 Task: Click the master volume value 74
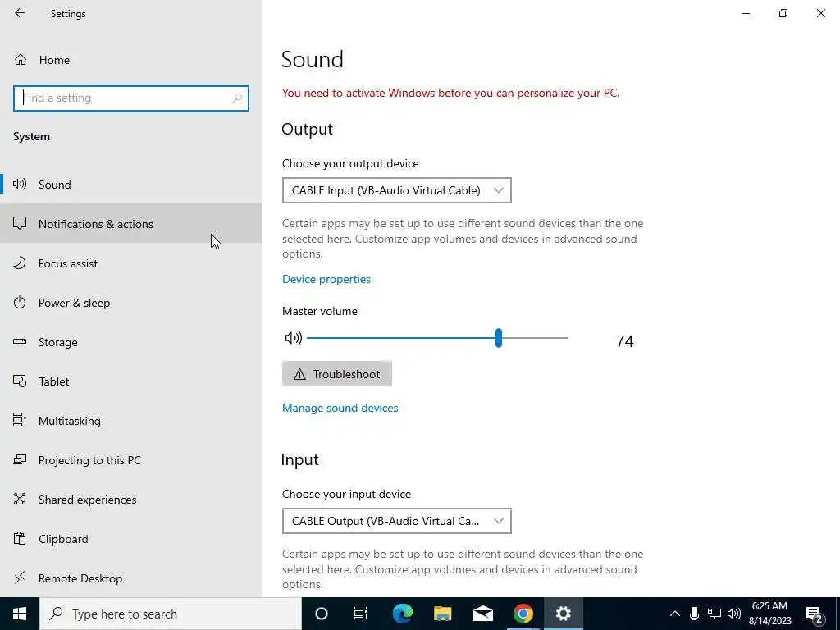[x=624, y=341]
